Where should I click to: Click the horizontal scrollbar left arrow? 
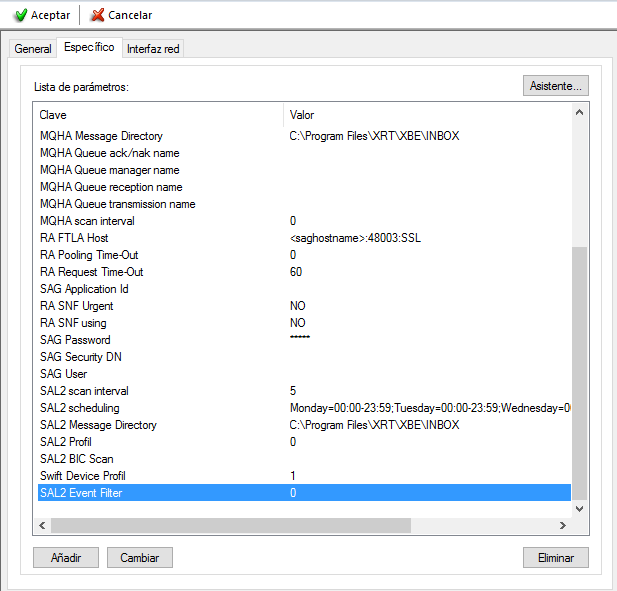click(x=43, y=525)
